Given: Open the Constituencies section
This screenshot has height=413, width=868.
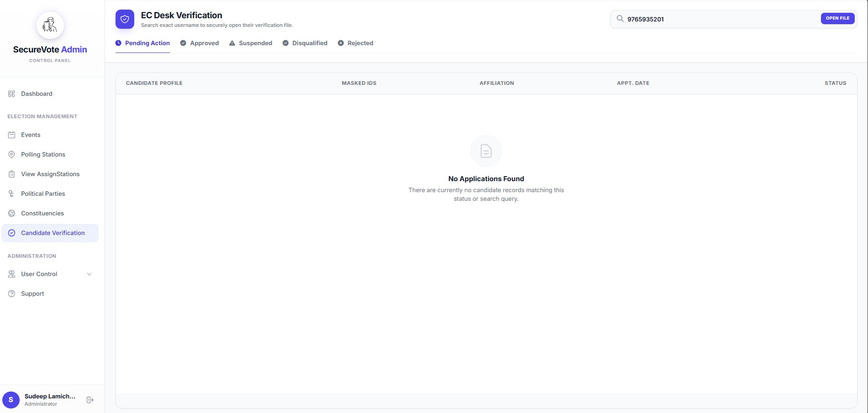Looking at the screenshot, I should pyautogui.click(x=42, y=213).
